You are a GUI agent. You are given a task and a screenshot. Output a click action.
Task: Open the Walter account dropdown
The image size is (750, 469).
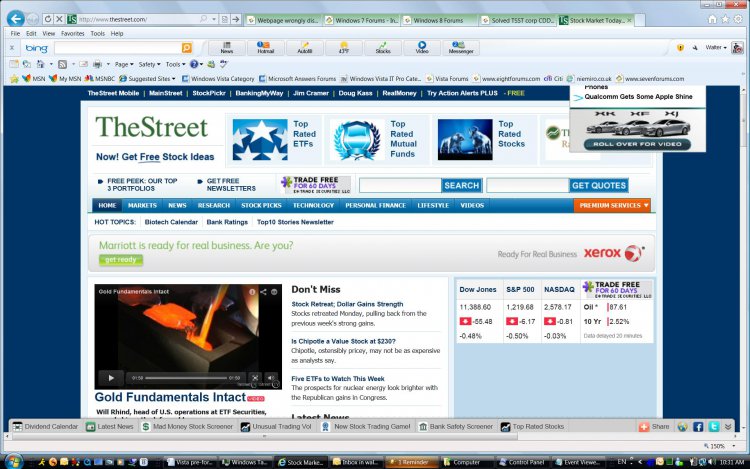click(716, 47)
